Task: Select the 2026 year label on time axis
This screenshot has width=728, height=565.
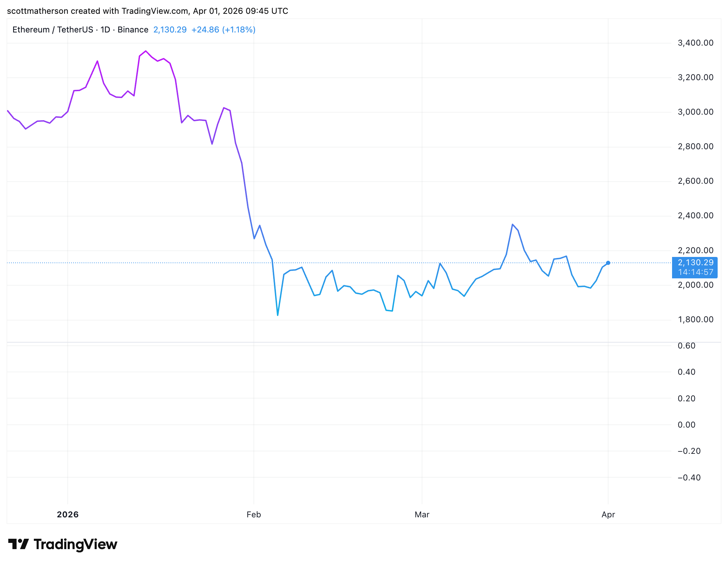Action: pos(68,515)
